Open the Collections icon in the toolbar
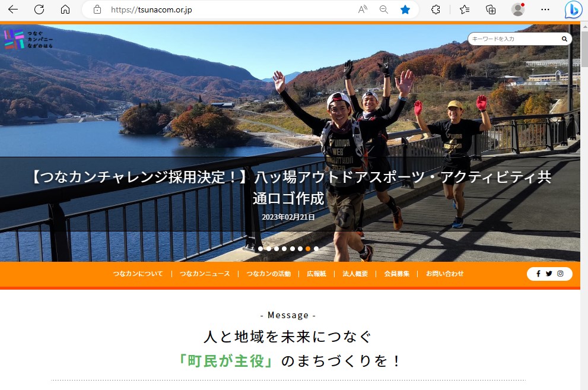 [491, 9]
